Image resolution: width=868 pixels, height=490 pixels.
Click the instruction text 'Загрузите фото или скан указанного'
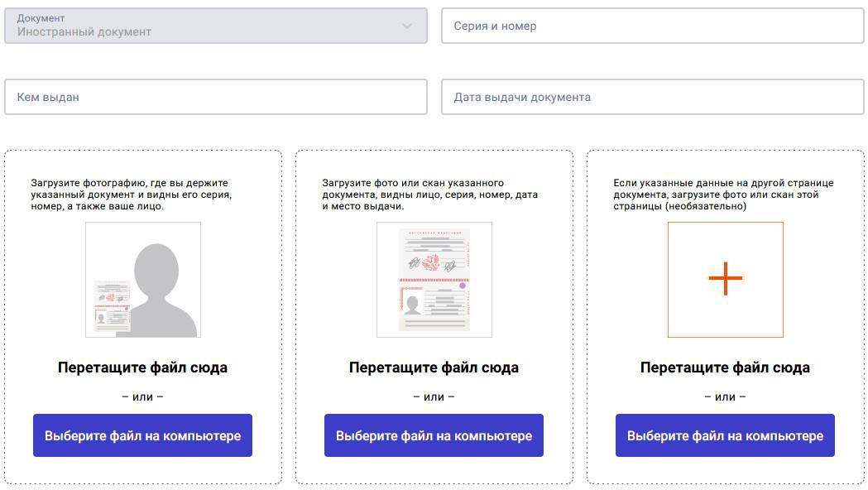[x=413, y=183]
